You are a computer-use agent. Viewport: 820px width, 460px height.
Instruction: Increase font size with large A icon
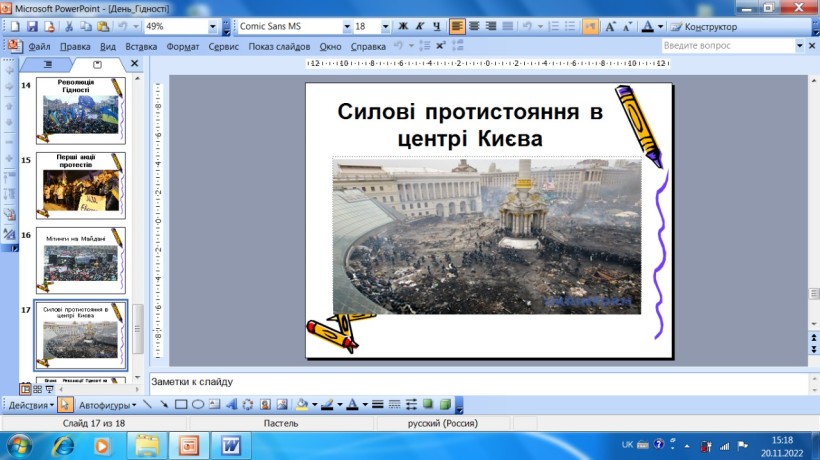pyautogui.click(x=610, y=27)
